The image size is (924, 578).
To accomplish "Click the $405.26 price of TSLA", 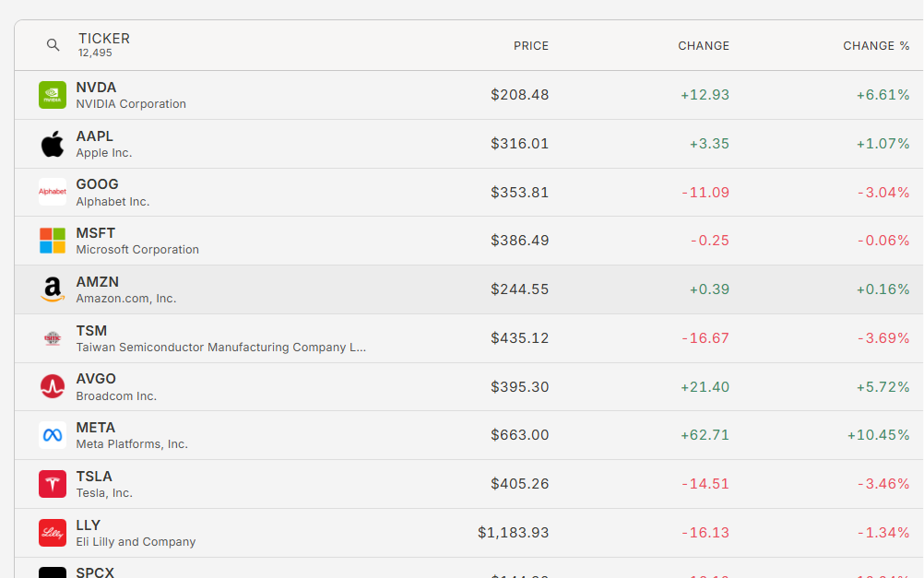I will (x=520, y=484).
